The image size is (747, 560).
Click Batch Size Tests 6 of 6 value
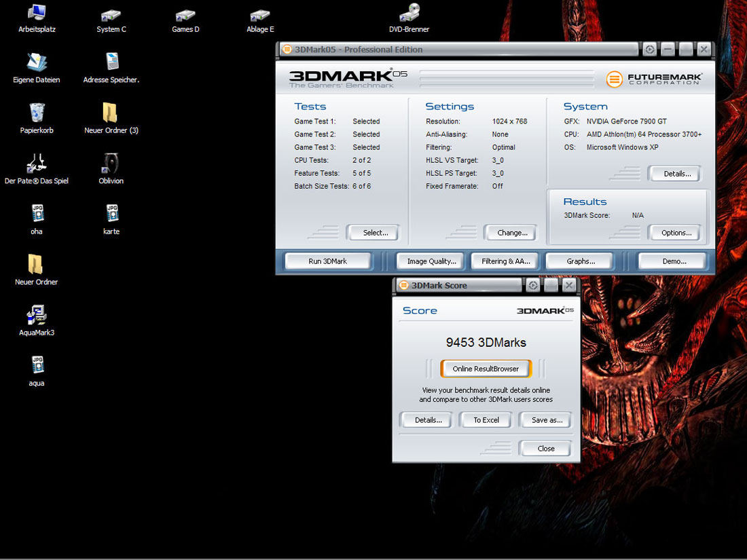click(x=361, y=186)
